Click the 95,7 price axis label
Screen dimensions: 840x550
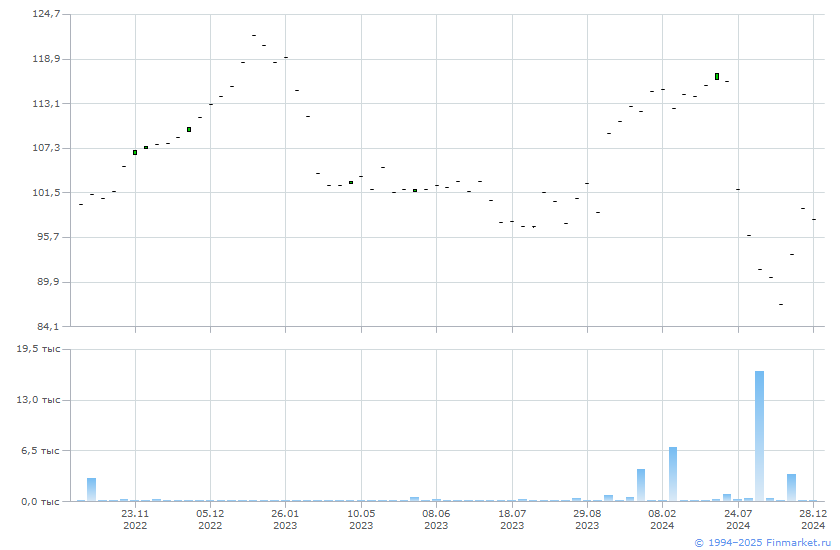[48, 236]
